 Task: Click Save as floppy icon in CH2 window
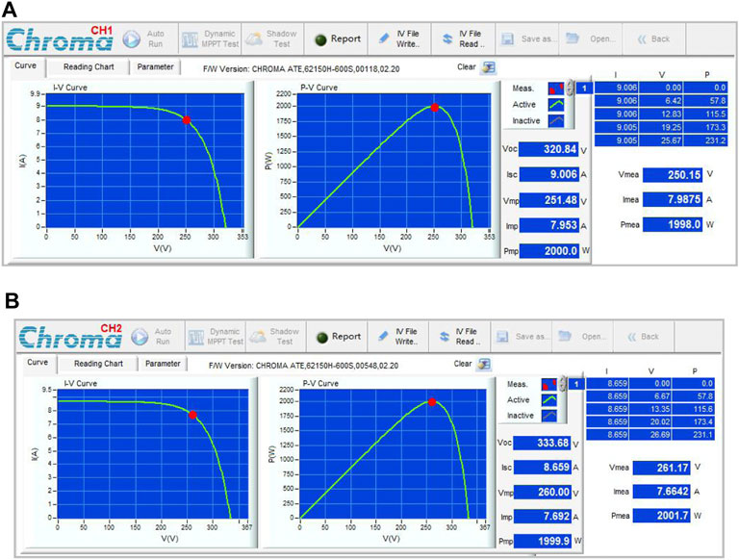point(502,337)
